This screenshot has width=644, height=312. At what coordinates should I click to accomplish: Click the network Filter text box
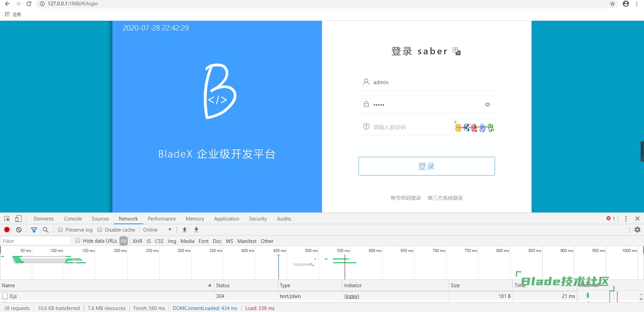tap(36, 241)
